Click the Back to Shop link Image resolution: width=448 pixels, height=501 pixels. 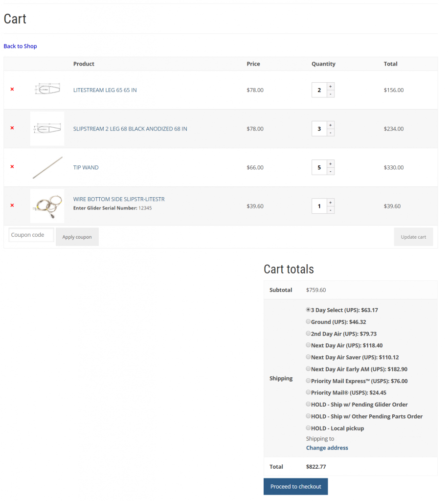pos(20,46)
